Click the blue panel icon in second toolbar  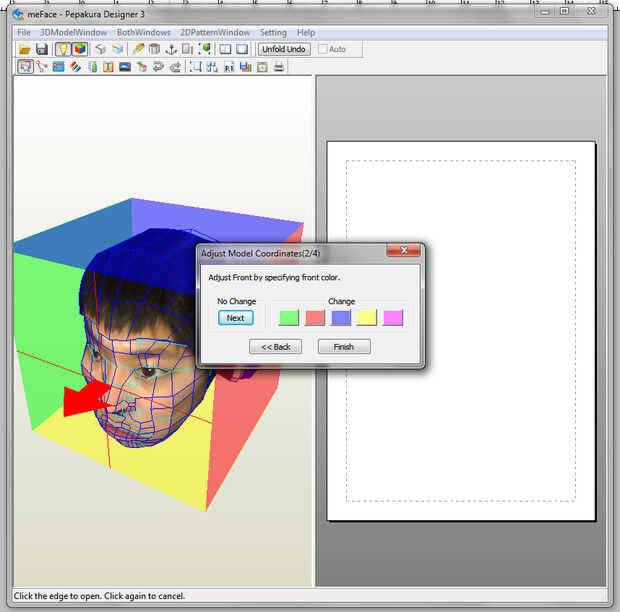point(59,67)
